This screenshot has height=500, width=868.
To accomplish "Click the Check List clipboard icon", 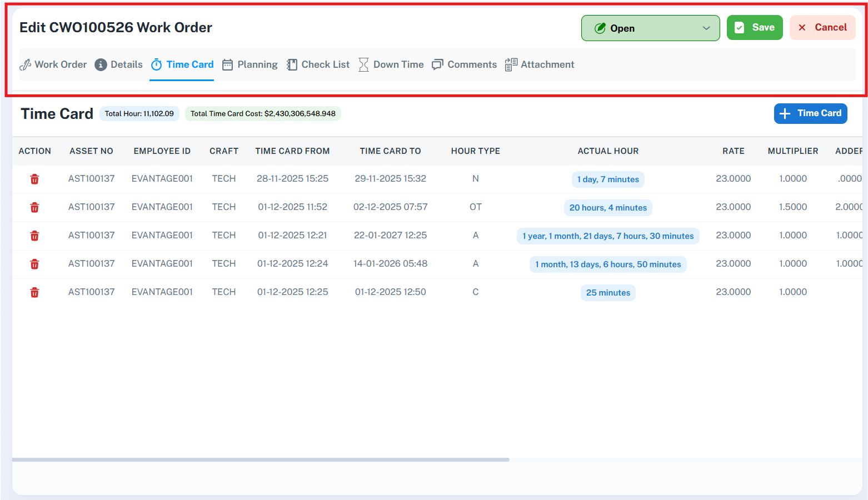I will (292, 65).
